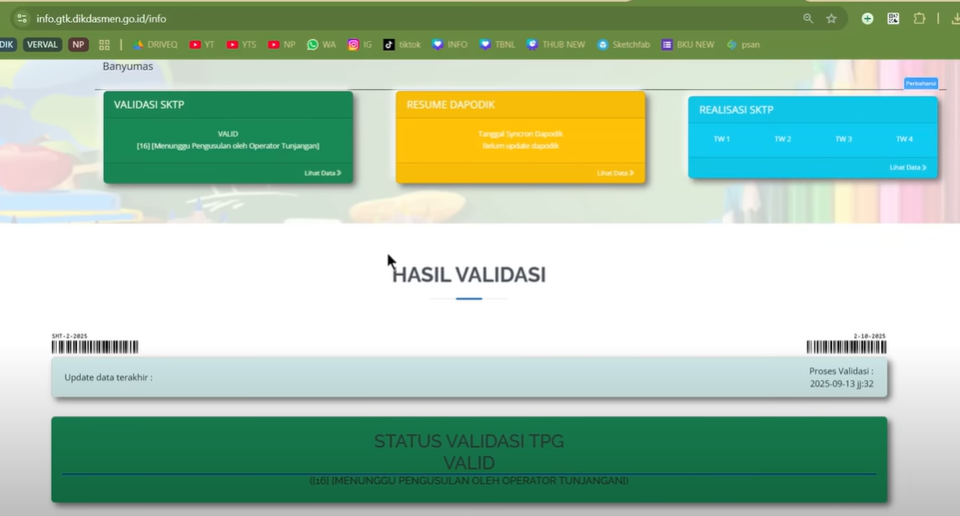Click the VALIDASI SKTP card title
The height and width of the screenshot is (516, 960).
click(x=149, y=105)
